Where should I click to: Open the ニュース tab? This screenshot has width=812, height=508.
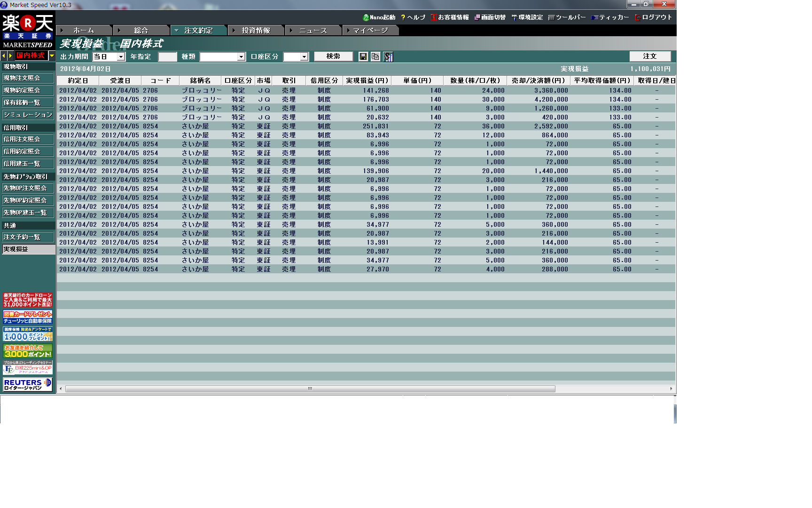313,31
